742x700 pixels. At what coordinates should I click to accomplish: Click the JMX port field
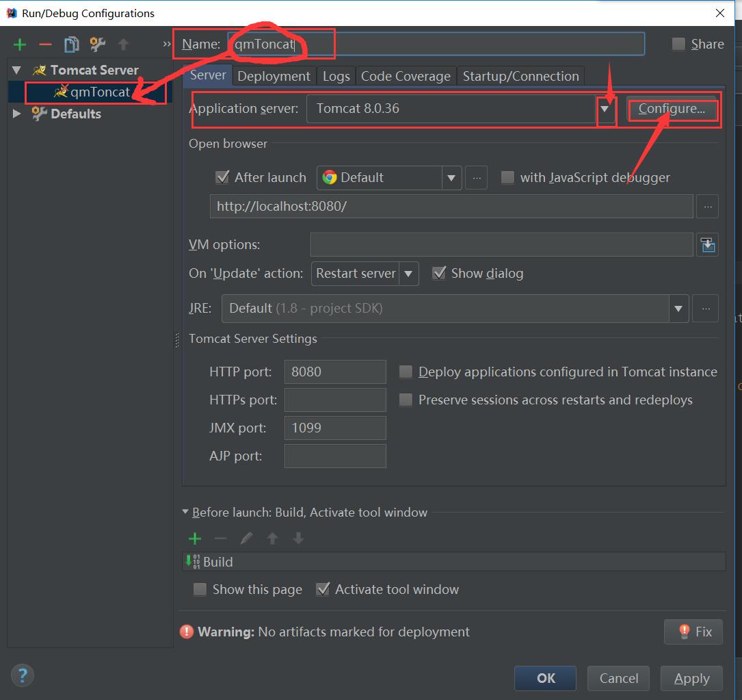(335, 428)
